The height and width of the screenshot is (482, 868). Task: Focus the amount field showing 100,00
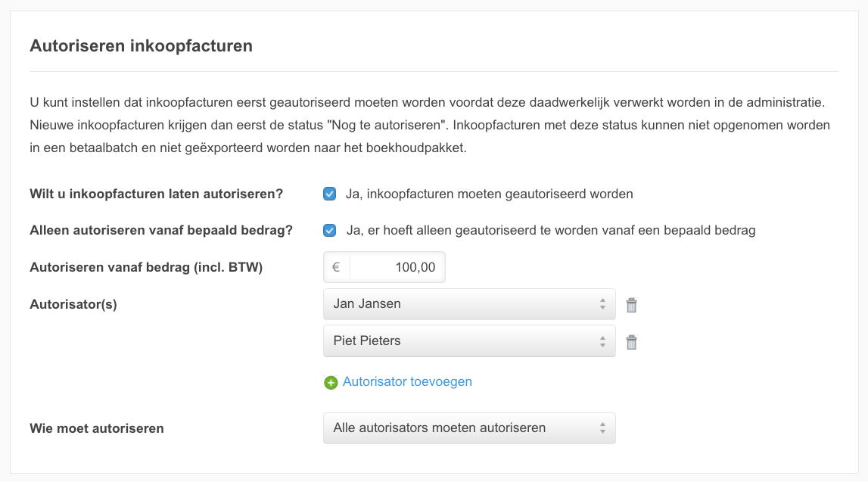point(397,267)
